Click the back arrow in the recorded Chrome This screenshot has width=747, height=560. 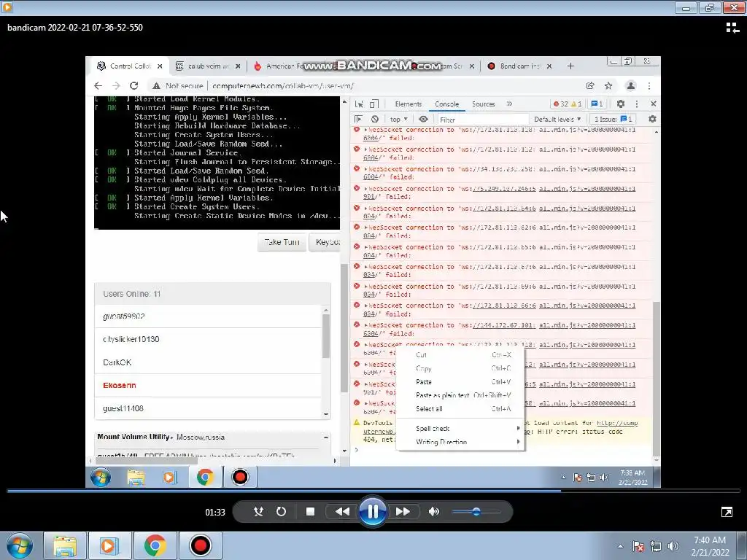(98, 86)
